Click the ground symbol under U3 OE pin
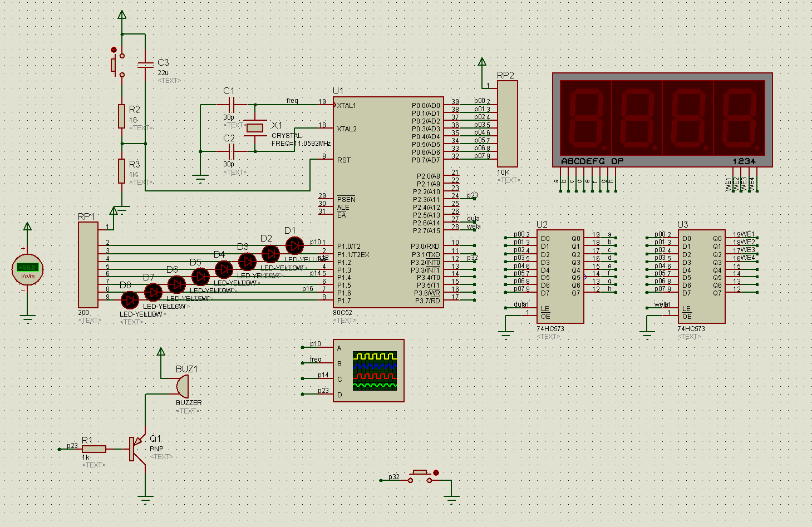This screenshot has width=812, height=527. click(x=647, y=335)
